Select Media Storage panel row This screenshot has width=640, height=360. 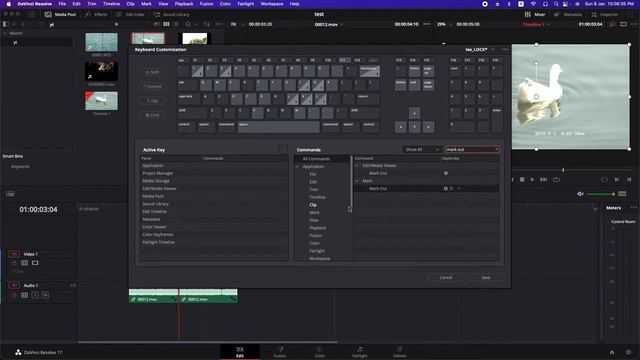tap(213, 181)
